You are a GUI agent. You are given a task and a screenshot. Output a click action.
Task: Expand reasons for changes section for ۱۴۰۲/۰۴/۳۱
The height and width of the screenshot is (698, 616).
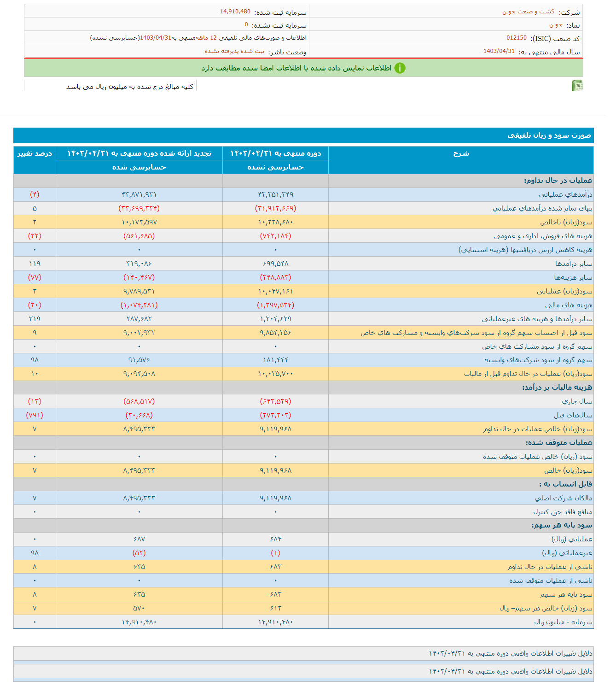(x=510, y=671)
